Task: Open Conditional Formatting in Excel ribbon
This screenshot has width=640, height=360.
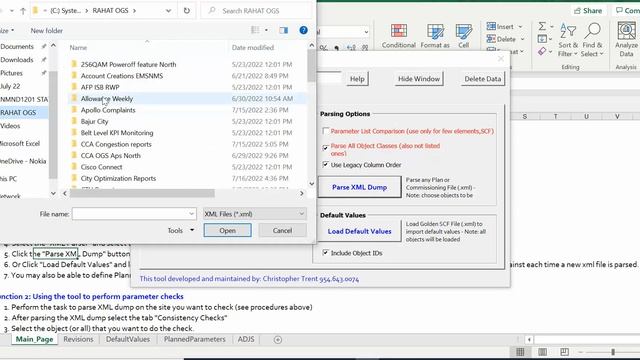Action: point(398,36)
